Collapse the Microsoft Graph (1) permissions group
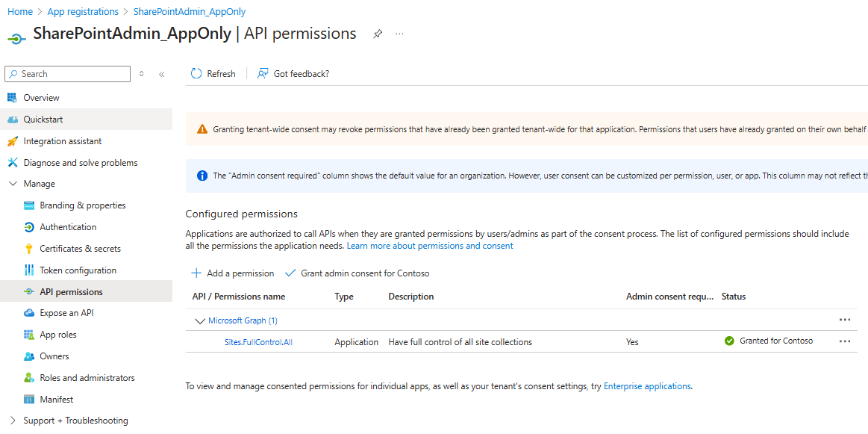This screenshot has height=434, width=868. [x=199, y=320]
